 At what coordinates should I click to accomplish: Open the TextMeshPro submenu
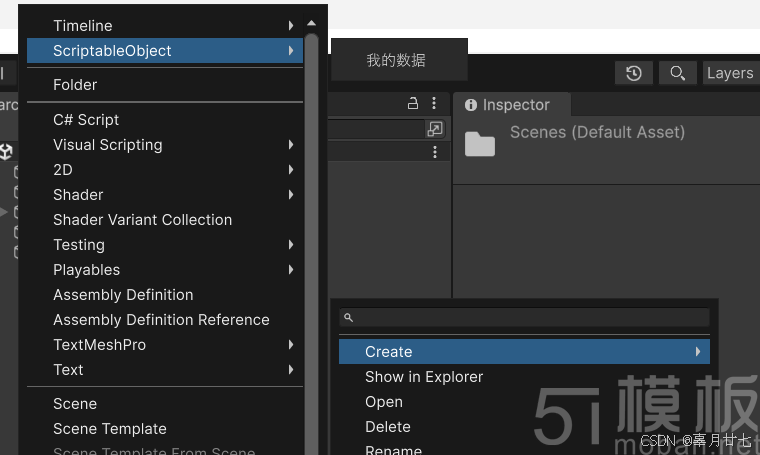click(x=165, y=345)
